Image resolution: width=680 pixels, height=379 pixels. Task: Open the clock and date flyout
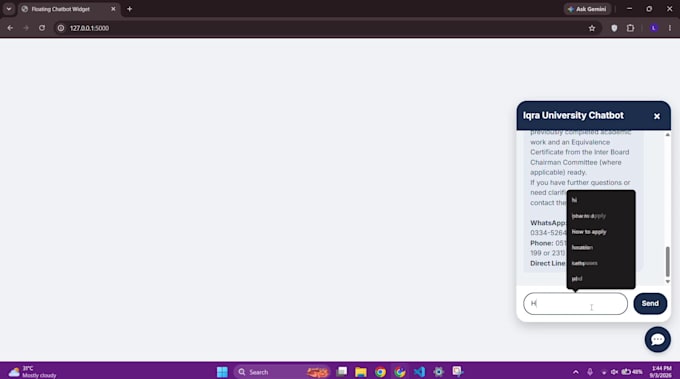(x=661, y=372)
